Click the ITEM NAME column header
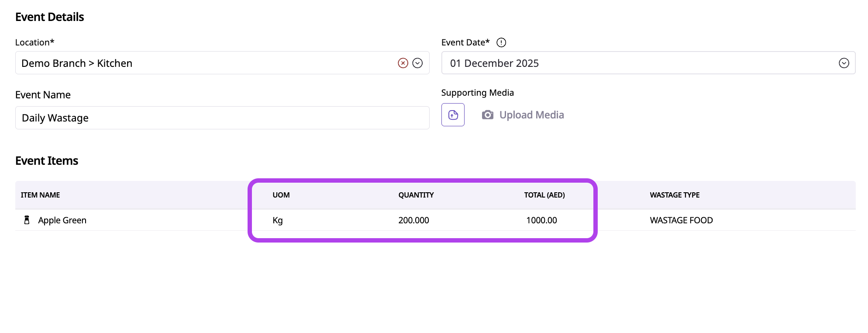The height and width of the screenshot is (333, 868). (40, 195)
